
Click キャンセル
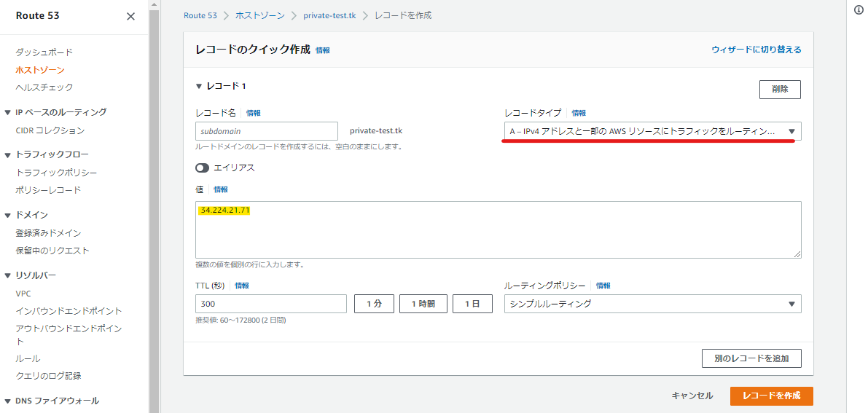[692, 396]
